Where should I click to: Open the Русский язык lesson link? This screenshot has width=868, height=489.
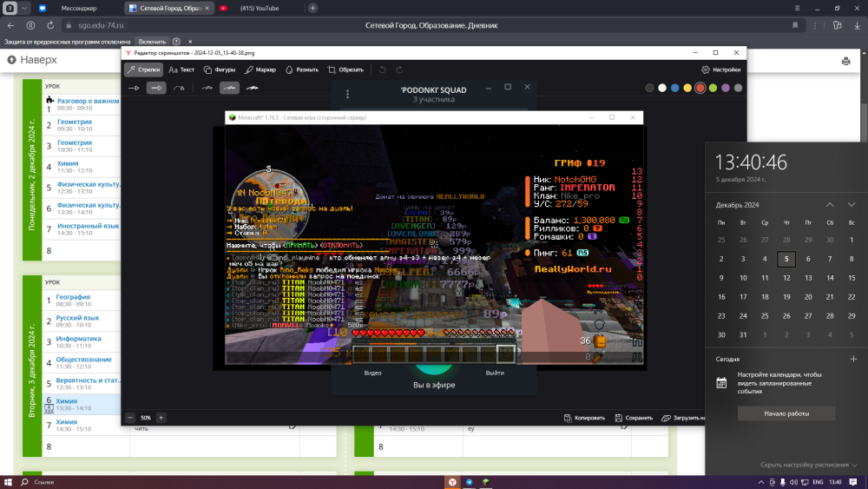point(77,318)
